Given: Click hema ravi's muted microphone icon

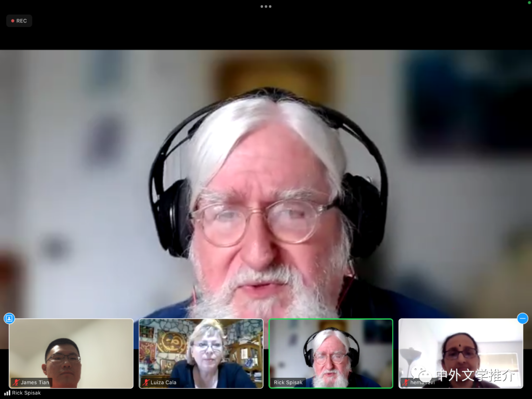Looking at the screenshot, I should click(405, 382).
